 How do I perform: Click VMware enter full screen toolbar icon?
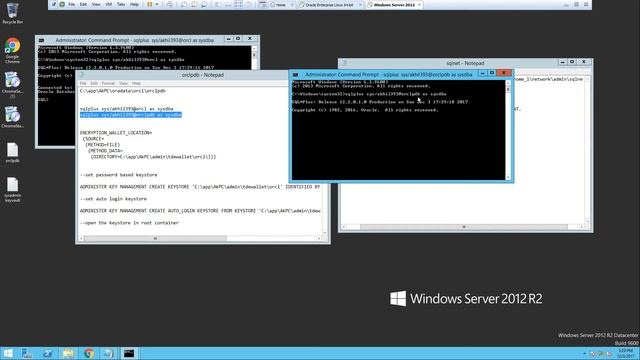pos(238,4)
